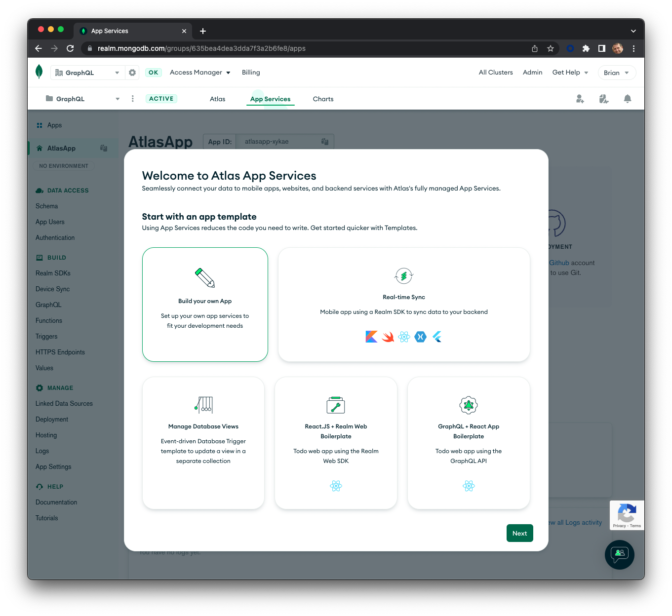Open Schema in the sidebar
This screenshot has height=616, width=672.
tap(47, 206)
